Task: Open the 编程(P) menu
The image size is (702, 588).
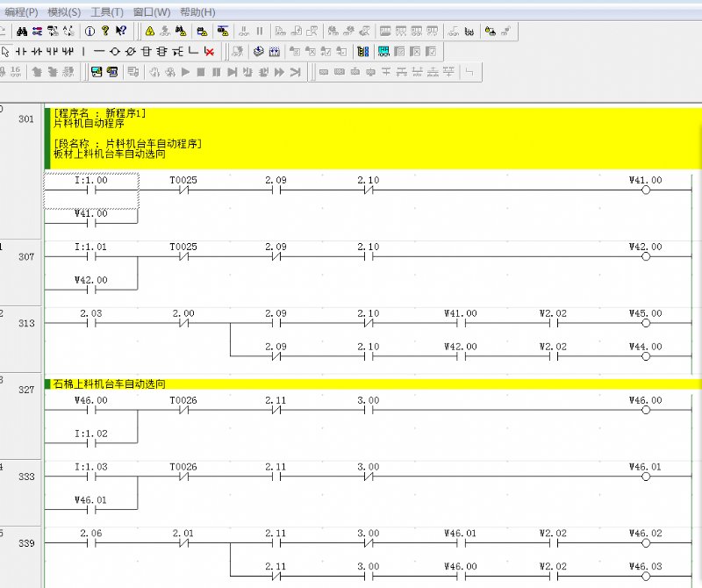Action: click(21, 12)
